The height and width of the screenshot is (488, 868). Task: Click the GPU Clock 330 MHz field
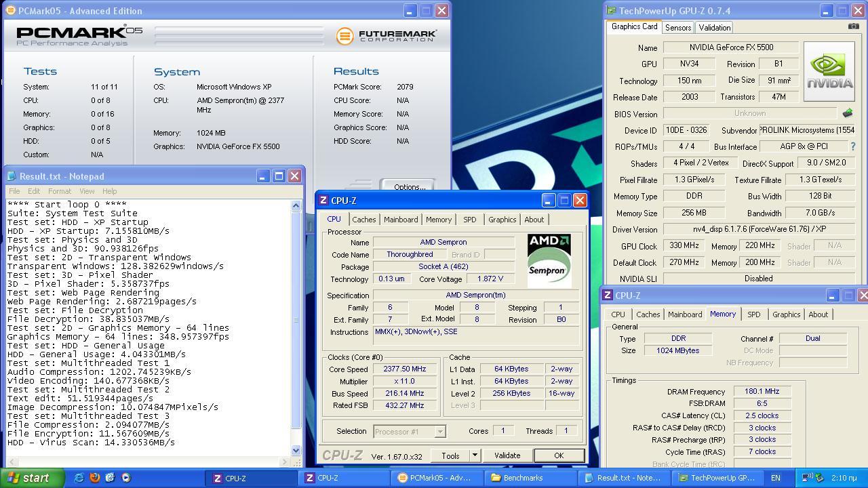point(683,246)
